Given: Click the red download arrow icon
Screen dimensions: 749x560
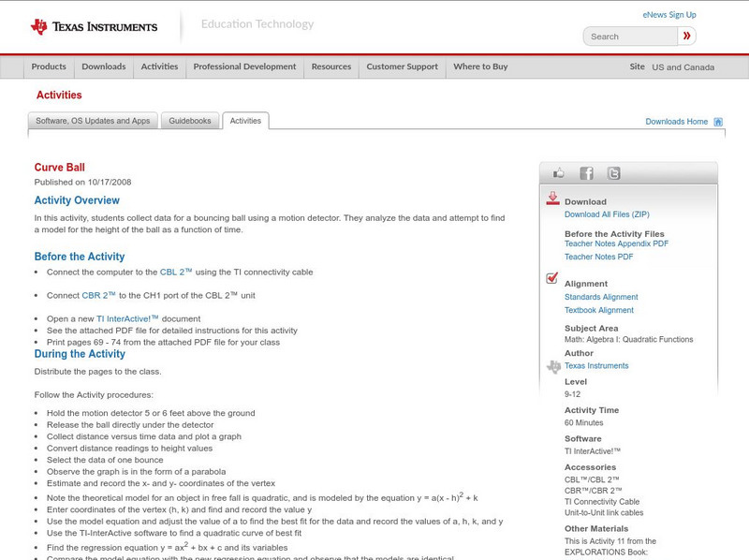Looking at the screenshot, I should click(552, 199).
